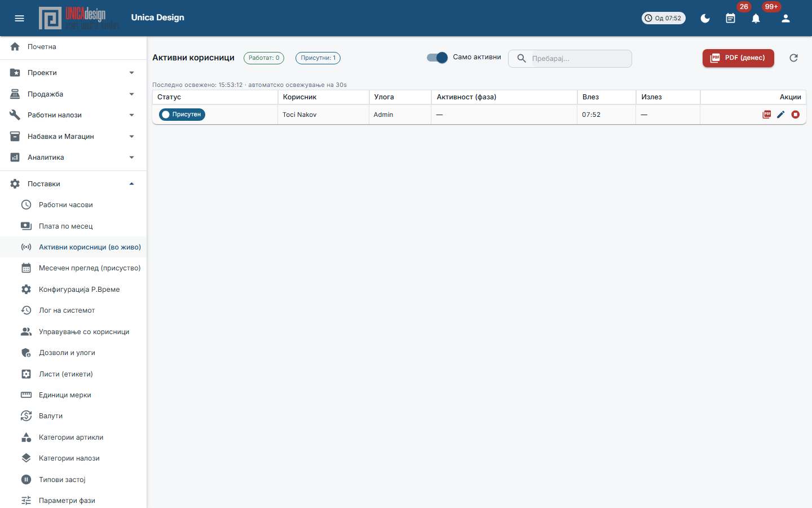
Task: Click the 'Од 07:52' clock chip
Action: pyautogui.click(x=664, y=18)
